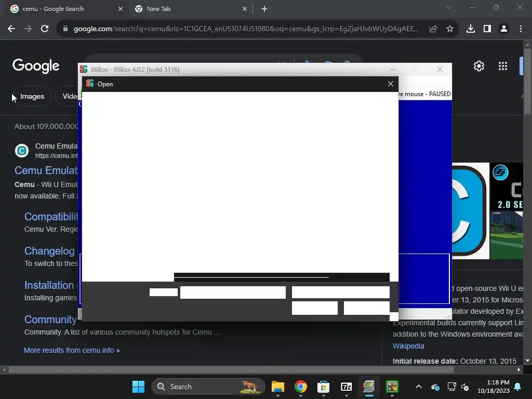Open the last 86Box taskbar icon

coord(392,387)
